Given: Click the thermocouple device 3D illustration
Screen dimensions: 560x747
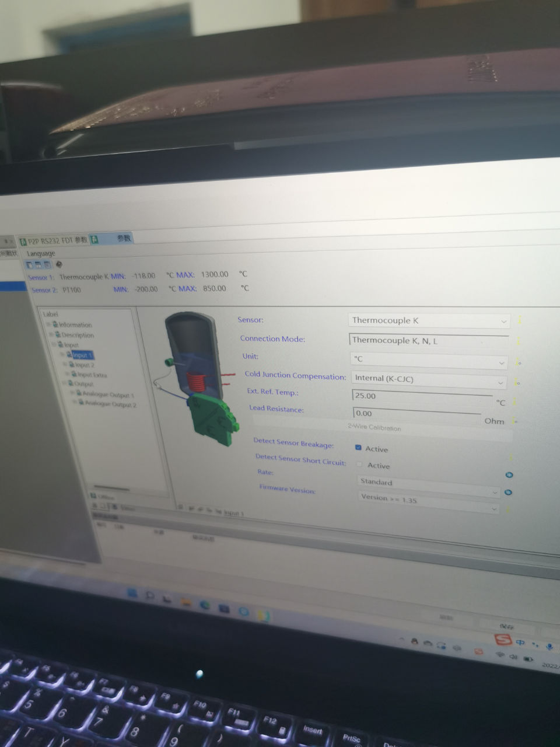Looking at the screenshot, I should tap(195, 379).
